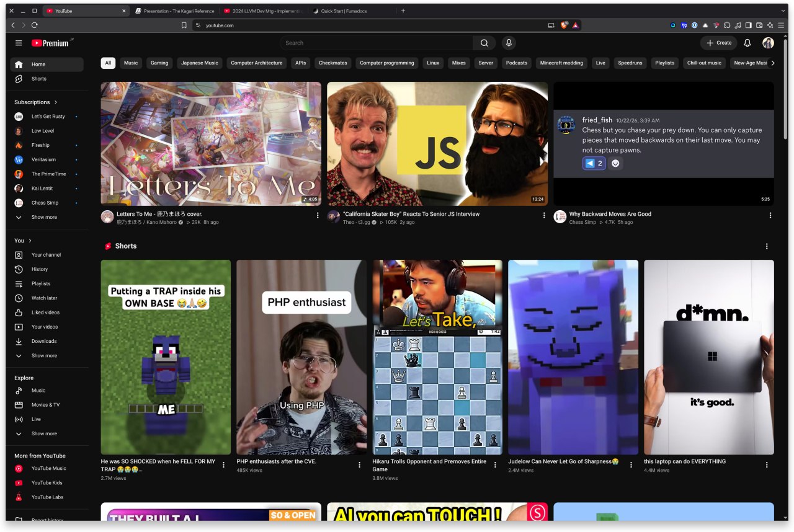794x532 pixels.
Task: Open the notifications bell
Action: point(747,43)
